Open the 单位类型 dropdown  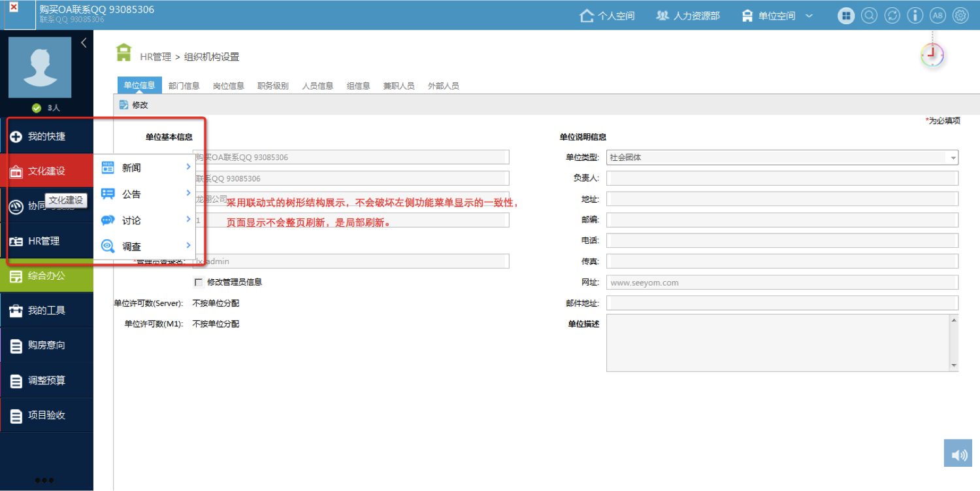953,158
